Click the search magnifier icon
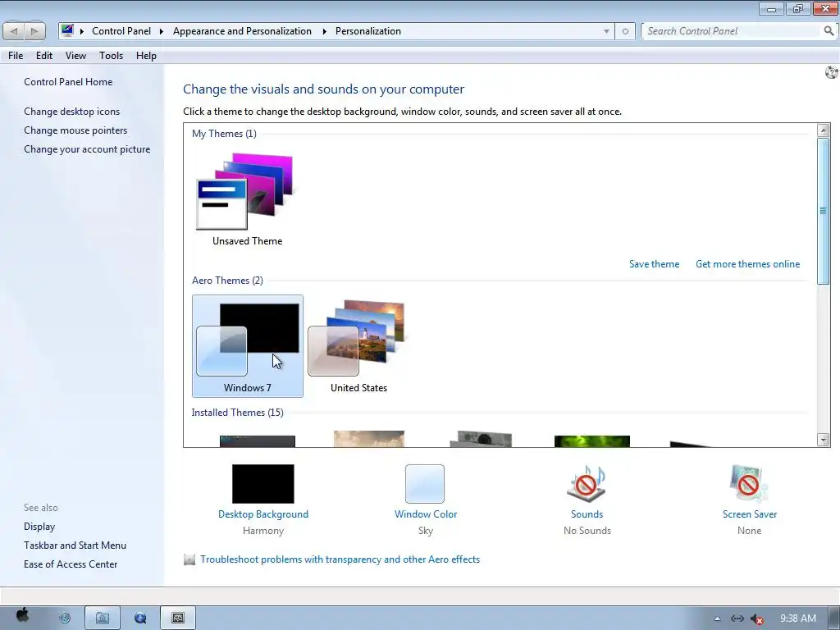 point(829,31)
